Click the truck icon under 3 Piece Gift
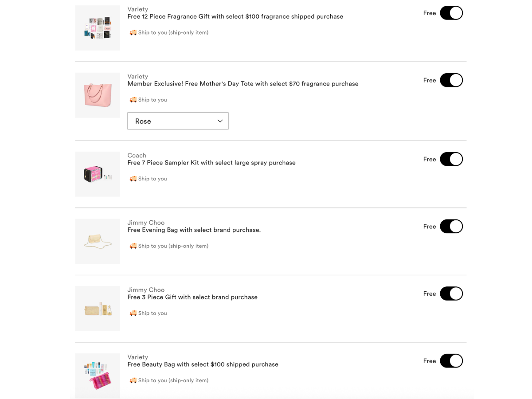532x399 pixels. [x=133, y=313]
